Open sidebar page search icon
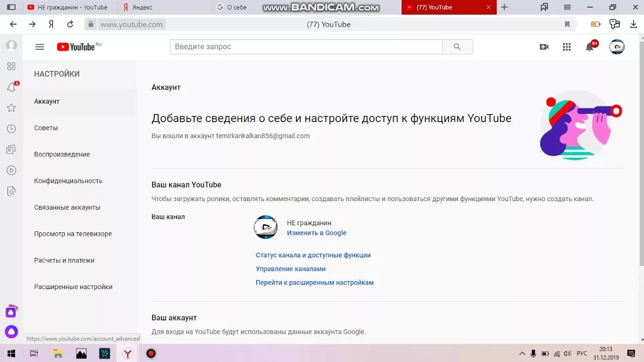The image size is (644, 362). click(x=11, y=191)
